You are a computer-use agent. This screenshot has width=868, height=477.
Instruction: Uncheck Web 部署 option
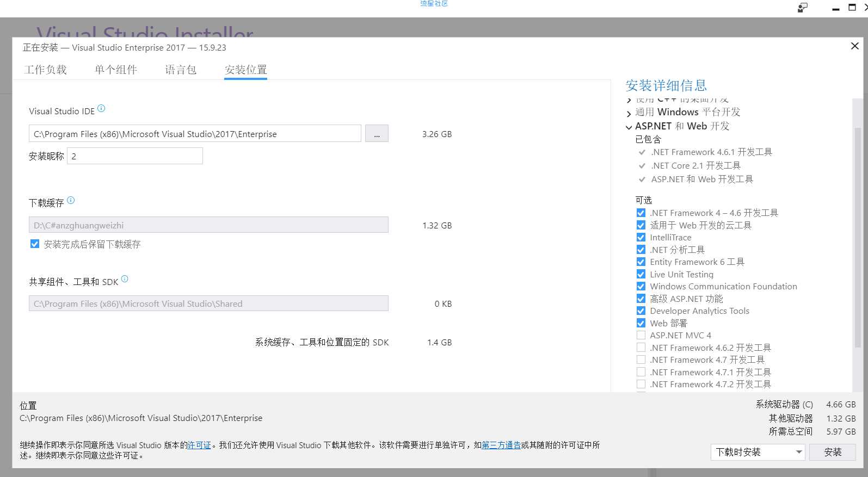641,323
